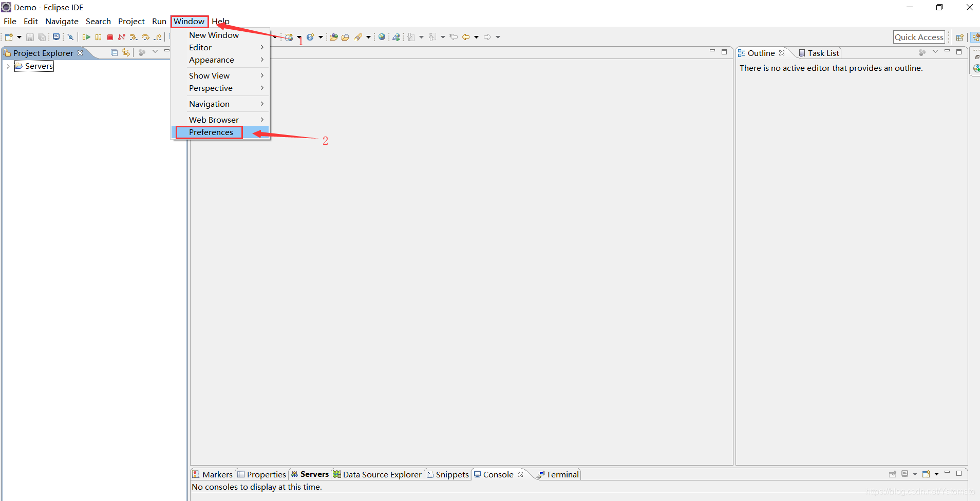The height and width of the screenshot is (501, 980).
Task: Open the Forward history dropdown arrow
Action: tap(498, 37)
